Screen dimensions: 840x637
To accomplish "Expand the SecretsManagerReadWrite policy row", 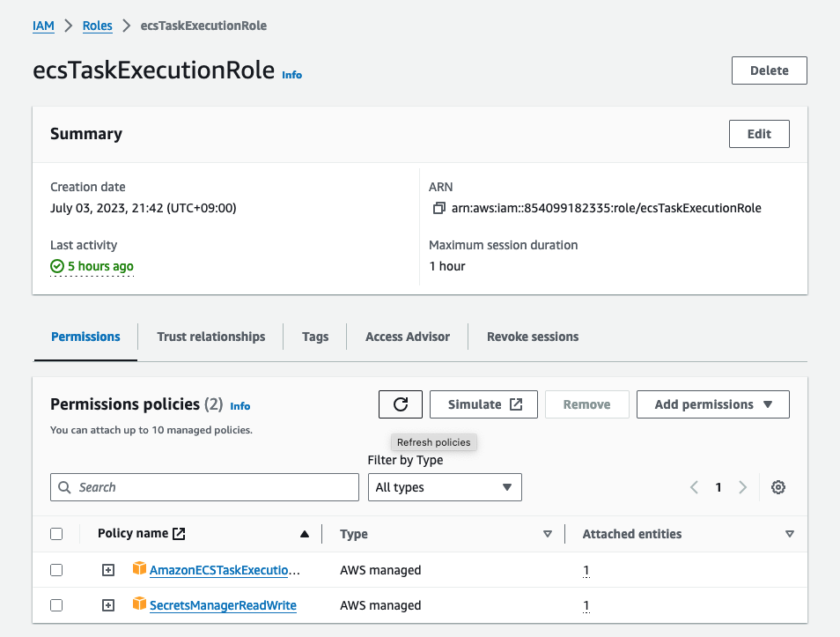I will pyautogui.click(x=108, y=605).
